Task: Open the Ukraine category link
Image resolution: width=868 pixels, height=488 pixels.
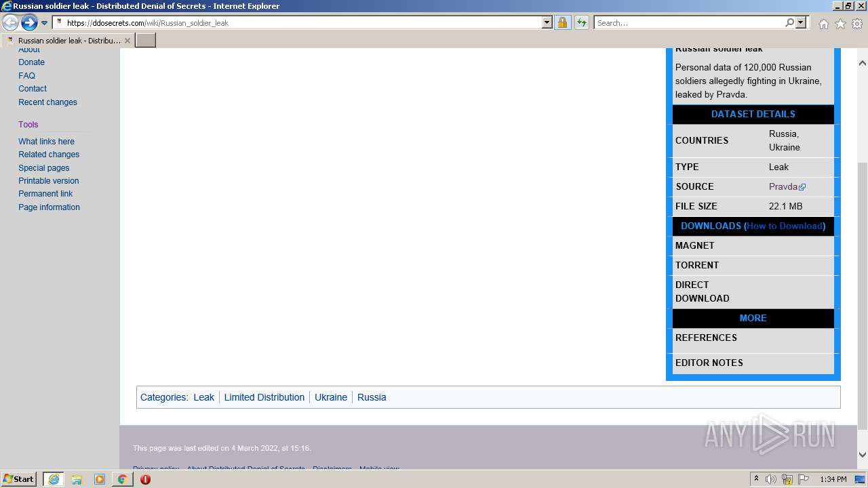Action: pyautogui.click(x=331, y=397)
